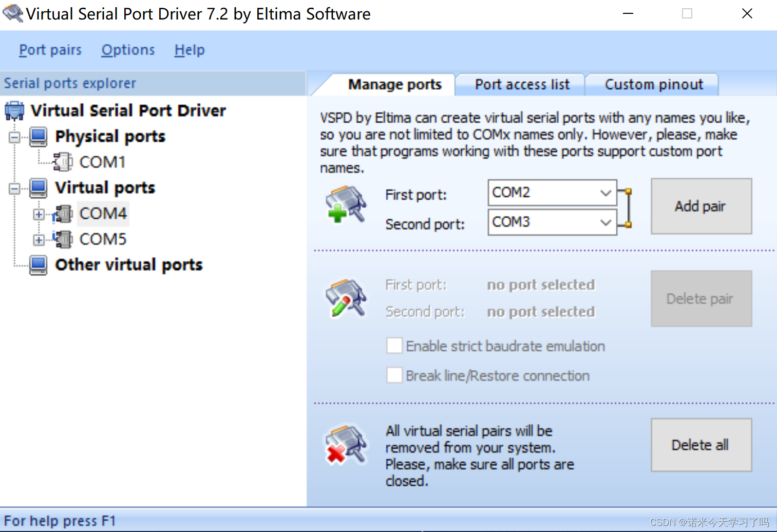777x532 pixels.
Task: Toggle Break line/Restore connection checkbox
Action: tap(394, 375)
